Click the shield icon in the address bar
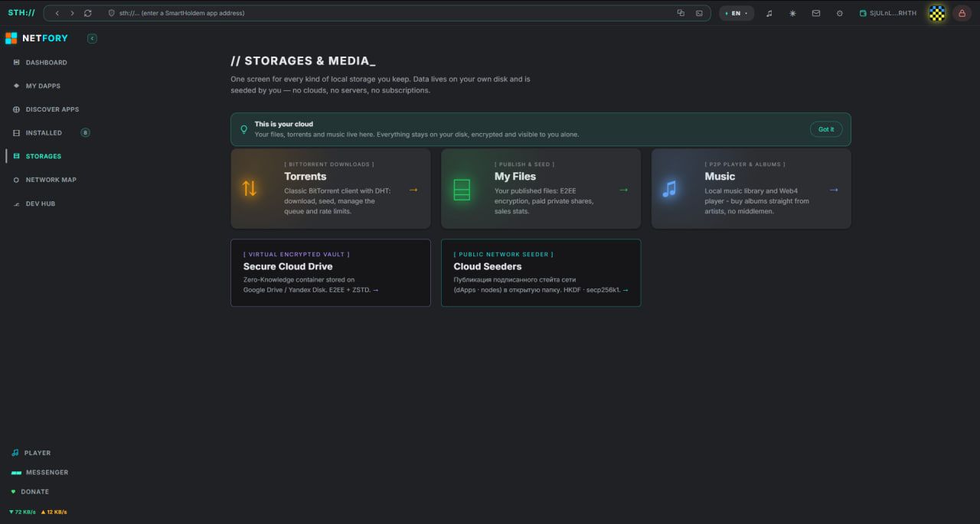Screen dimensions: 980x524 [x=111, y=13]
